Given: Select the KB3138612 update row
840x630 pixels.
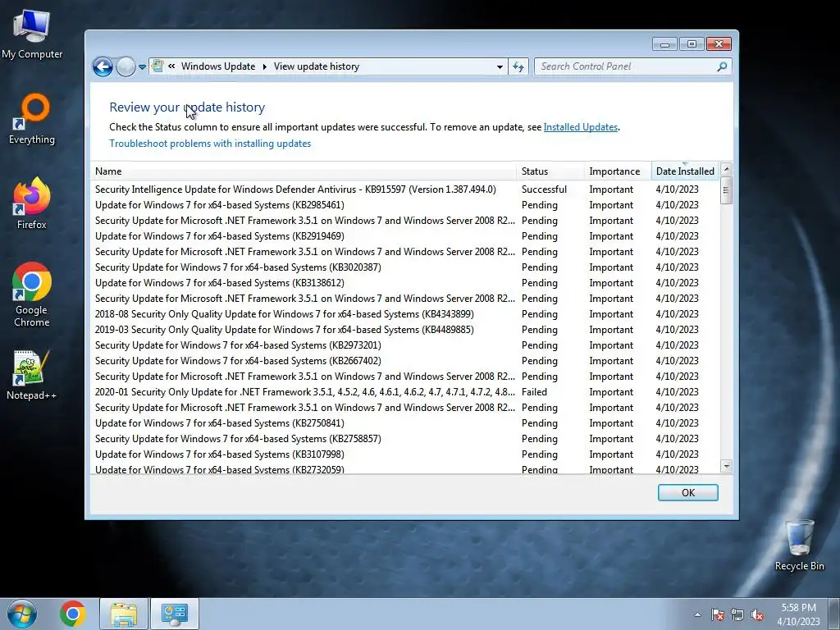Looking at the screenshot, I should click(x=405, y=282).
